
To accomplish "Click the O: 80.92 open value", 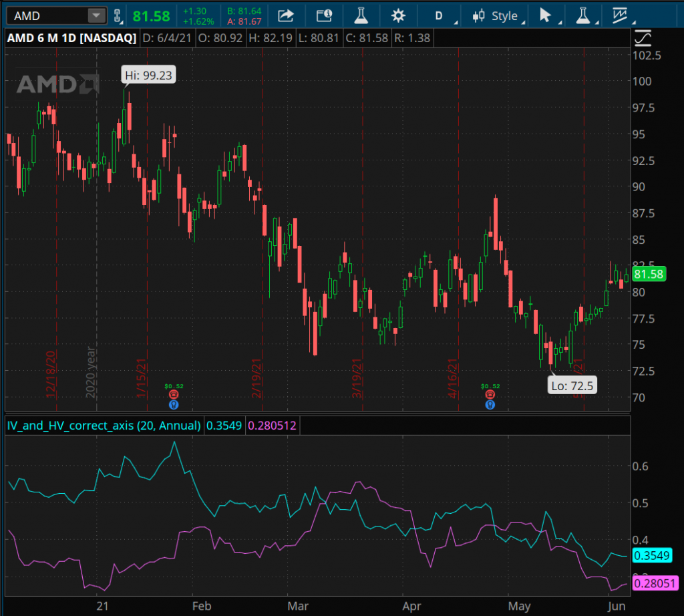I will click(220, 38).
